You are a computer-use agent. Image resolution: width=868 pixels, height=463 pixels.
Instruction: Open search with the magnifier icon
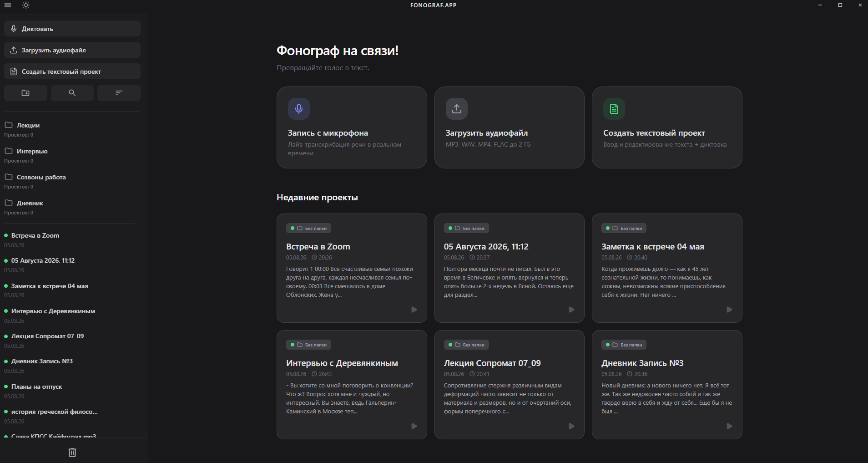coord(72,93)
